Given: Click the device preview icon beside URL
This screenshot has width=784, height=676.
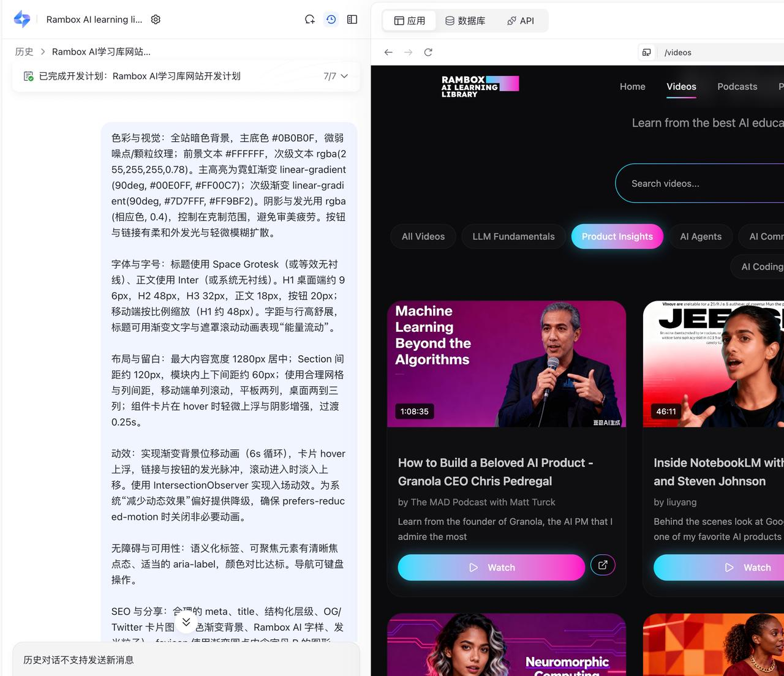Looking at the screenshot, I should [x=646, y=52].
